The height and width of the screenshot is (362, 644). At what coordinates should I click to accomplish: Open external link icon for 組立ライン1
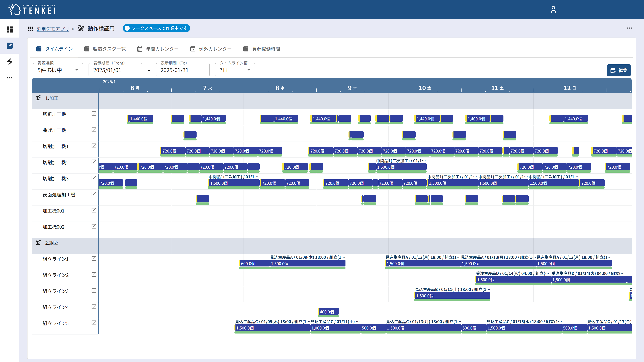[94, 258]
